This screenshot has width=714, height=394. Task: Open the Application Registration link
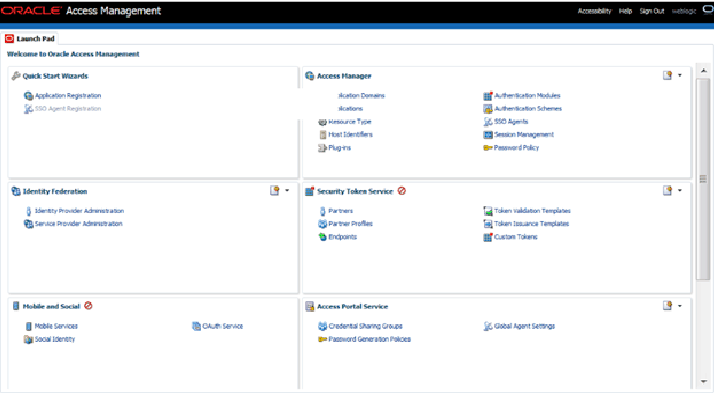coord(68,96)
